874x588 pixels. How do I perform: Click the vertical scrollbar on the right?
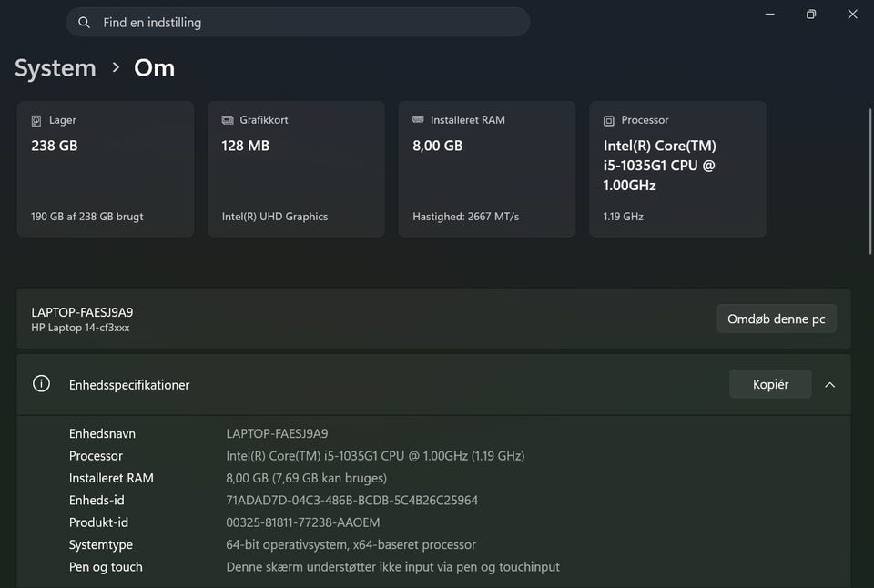pos(868,182)
